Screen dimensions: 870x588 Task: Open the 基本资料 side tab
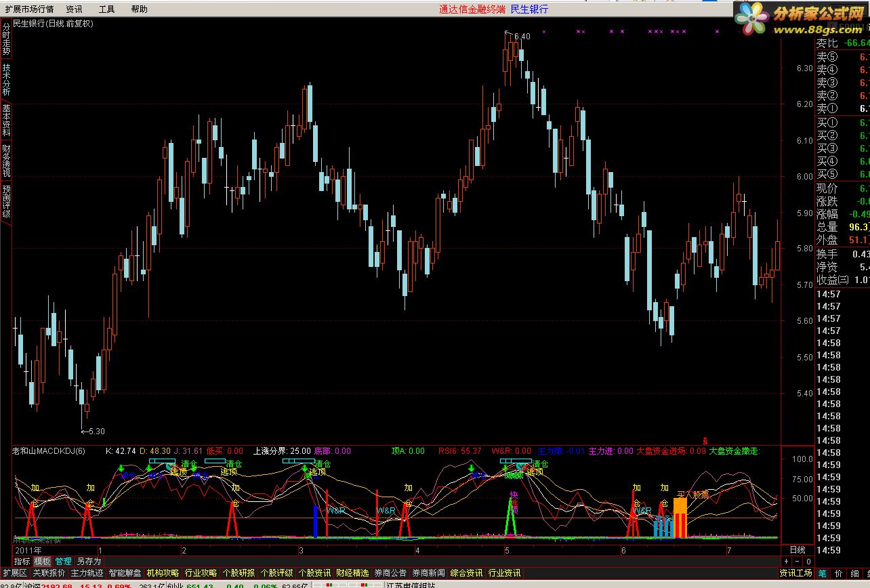pyautogui.click(x=6, y=120)
